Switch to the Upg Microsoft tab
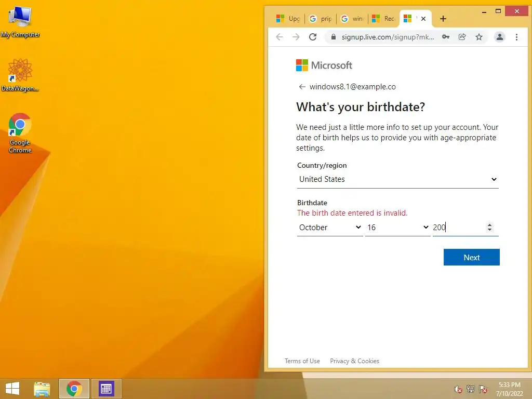 click(x=288, y=19)
